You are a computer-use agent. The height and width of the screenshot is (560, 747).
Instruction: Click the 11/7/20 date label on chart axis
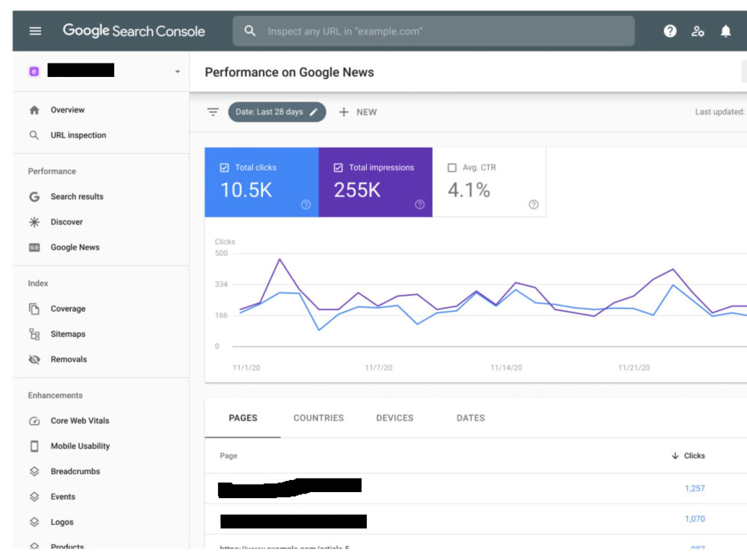[x=379, y=367]
